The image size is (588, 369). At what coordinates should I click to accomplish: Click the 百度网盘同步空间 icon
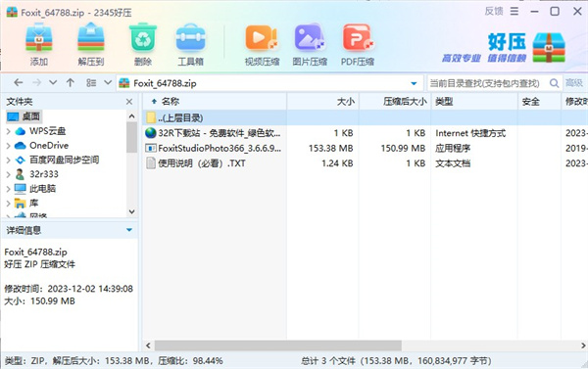(20, 160)
